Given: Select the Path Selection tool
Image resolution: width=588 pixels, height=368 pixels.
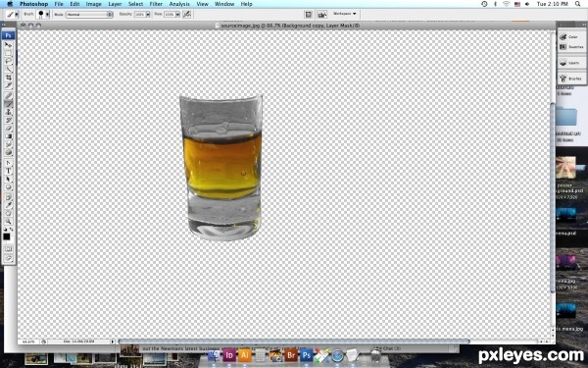Looking at the screenshot, I should click(x=8, y=180).
